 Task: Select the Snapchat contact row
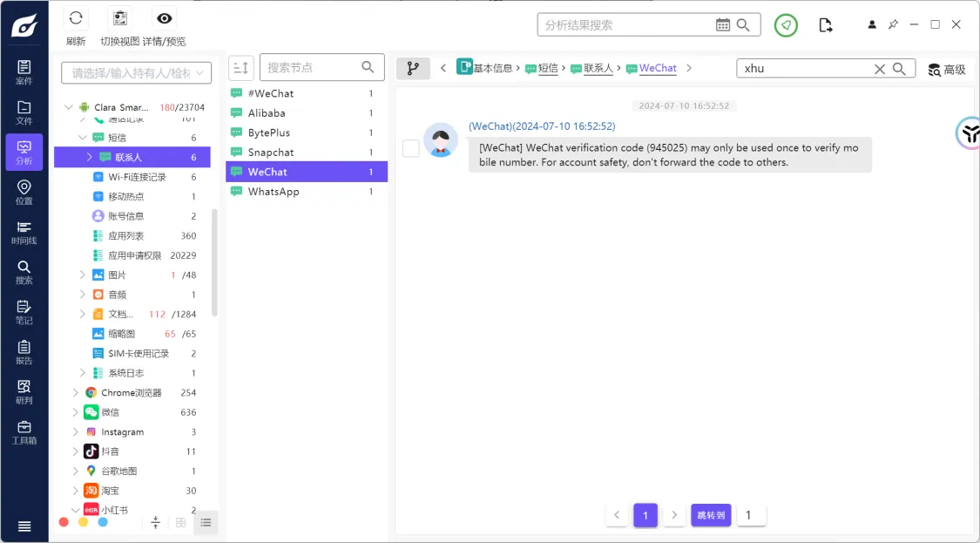(x=307, y=152)
